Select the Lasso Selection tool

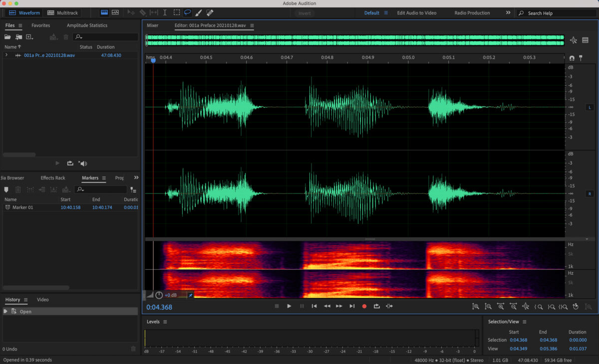click(x=188, y=12)
